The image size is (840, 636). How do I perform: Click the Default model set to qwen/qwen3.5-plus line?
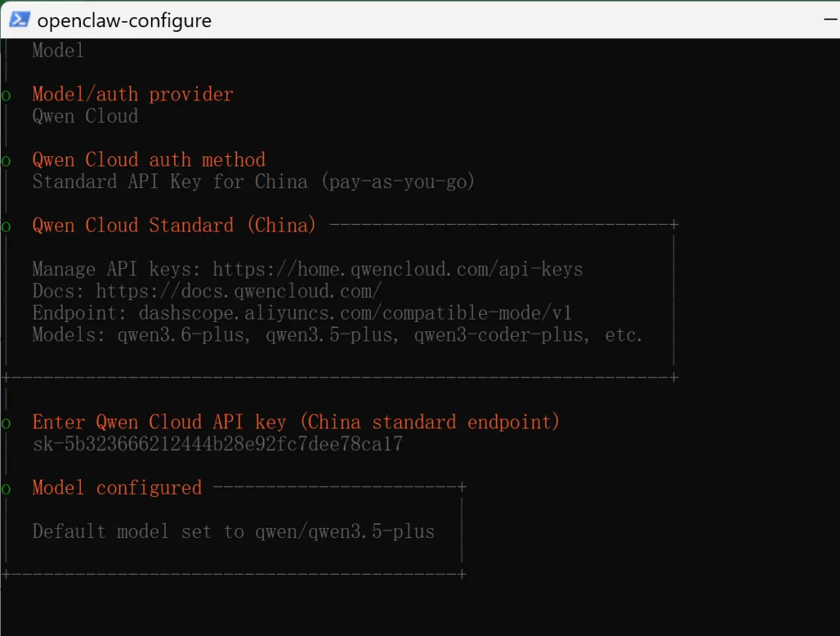tap(233, 532)
